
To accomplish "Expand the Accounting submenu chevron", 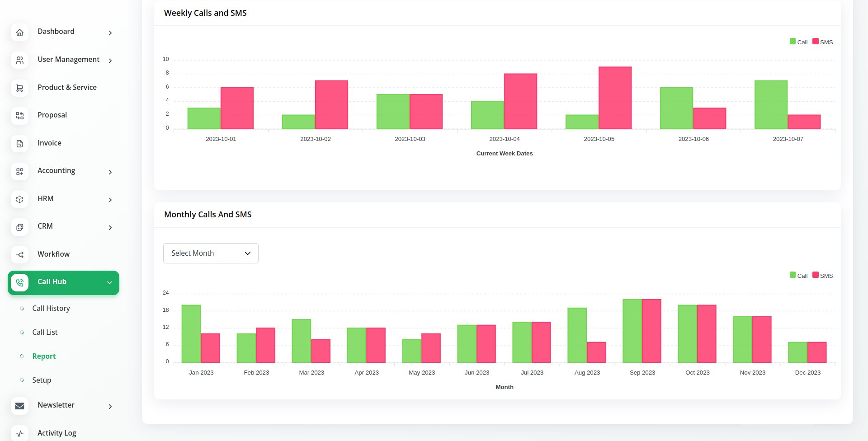I will tap(110, 172).
